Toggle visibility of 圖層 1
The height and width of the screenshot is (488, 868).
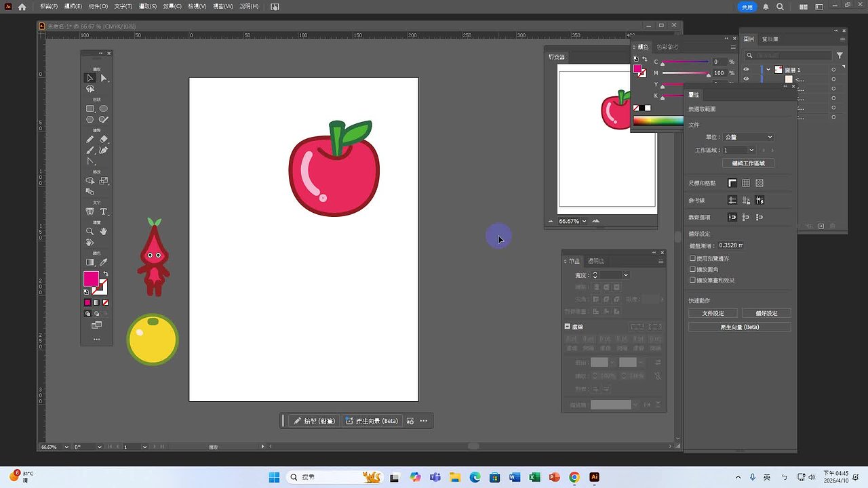tap(746, 70)
